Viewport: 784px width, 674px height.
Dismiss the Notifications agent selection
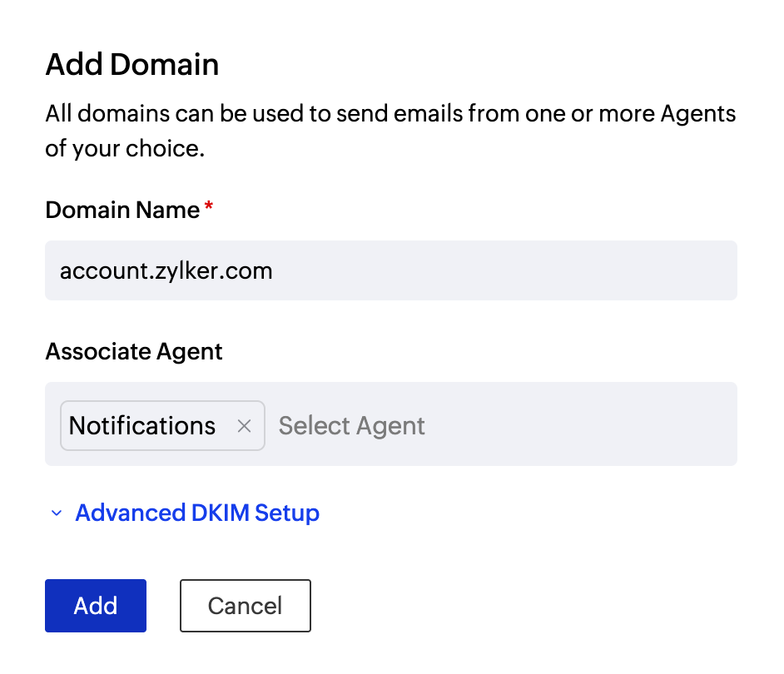point(245,425)
